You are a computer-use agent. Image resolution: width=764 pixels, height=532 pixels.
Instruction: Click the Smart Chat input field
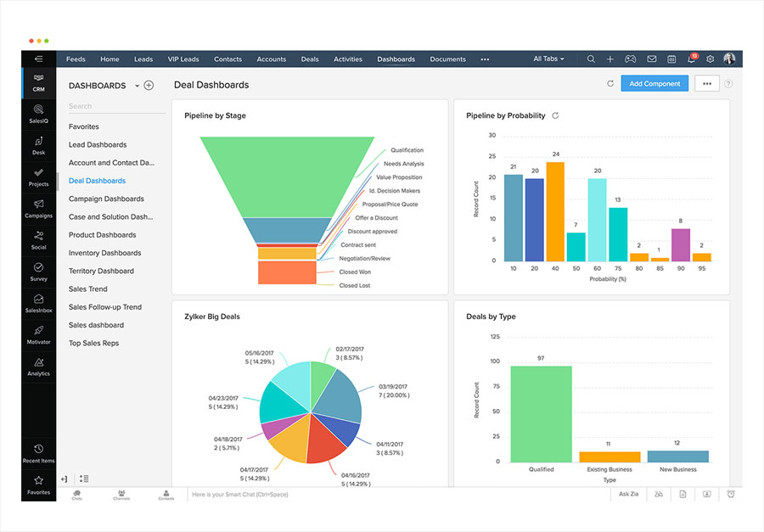pos(399,495)
